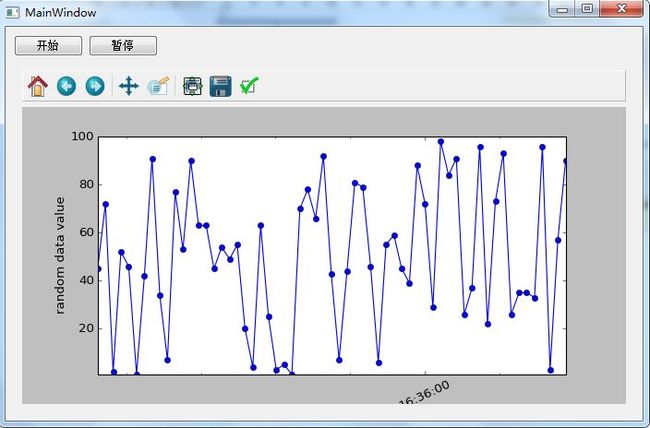
Task: Click the MainWindow title bar icon
Action: [x=12, y=12]
